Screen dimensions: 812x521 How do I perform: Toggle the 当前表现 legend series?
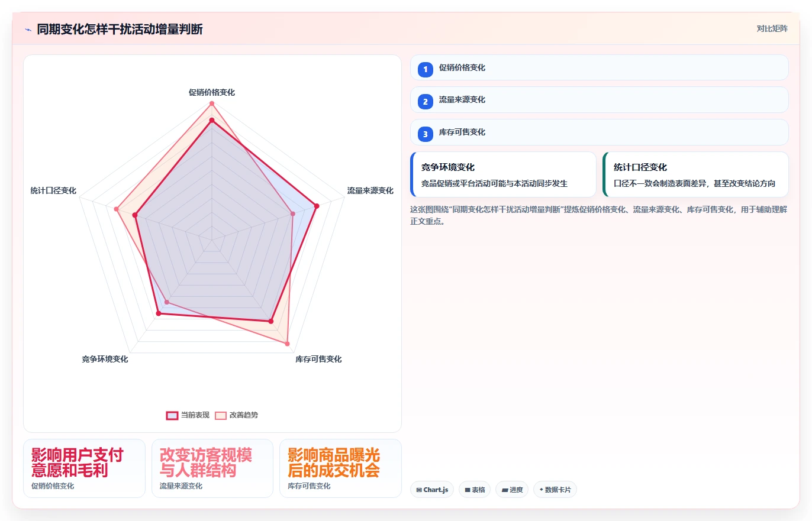(188, 415)
